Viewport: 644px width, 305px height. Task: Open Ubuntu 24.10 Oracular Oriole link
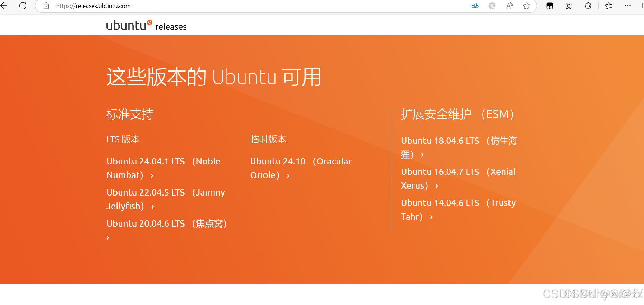click(x=301, y=168)
